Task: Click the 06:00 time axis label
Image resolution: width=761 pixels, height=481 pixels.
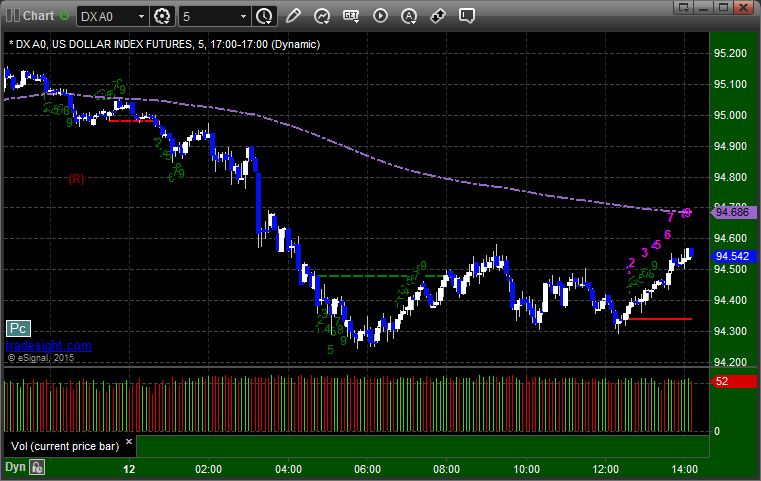Action: pyautogui.click(x=367, y=469)
